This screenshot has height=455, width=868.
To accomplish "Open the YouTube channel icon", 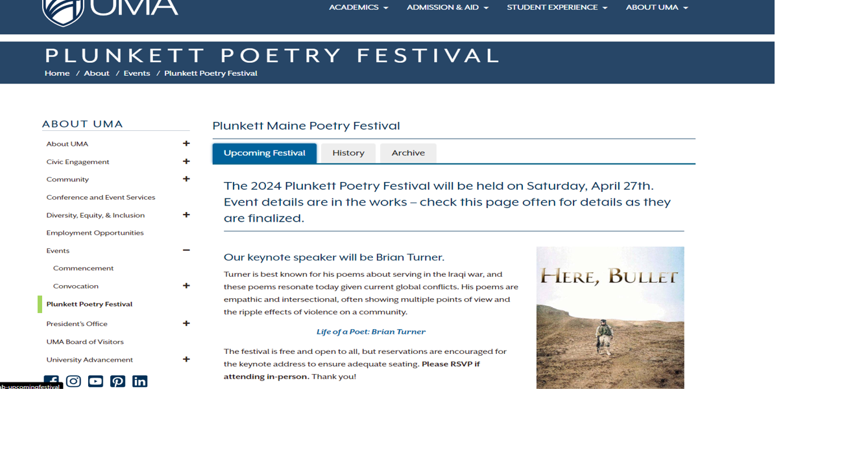I will pos(95,381).
